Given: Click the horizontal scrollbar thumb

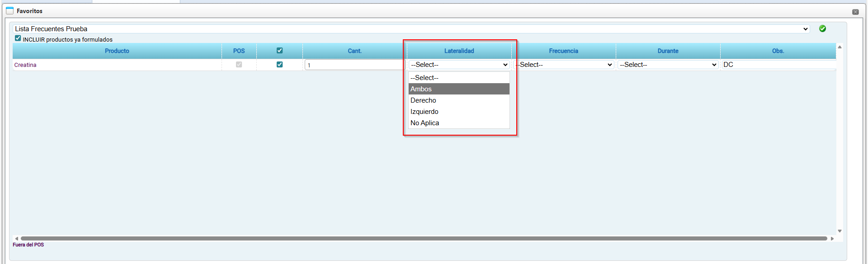Looking at the screenshot, I should point(424,238).
